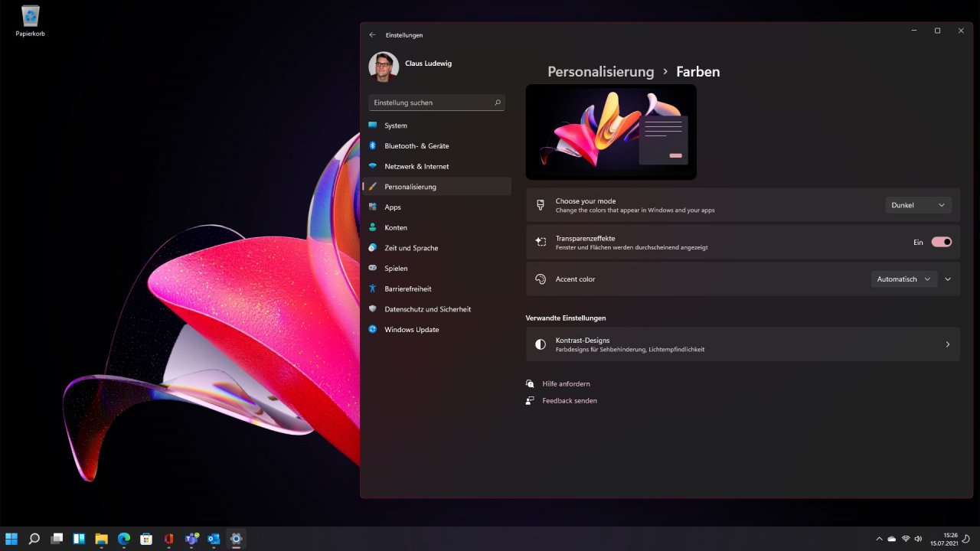This screenshot has width=980, height=551.
Task: Click the Kontrast-Designs half-circle icon
Action: pos(541,344)
